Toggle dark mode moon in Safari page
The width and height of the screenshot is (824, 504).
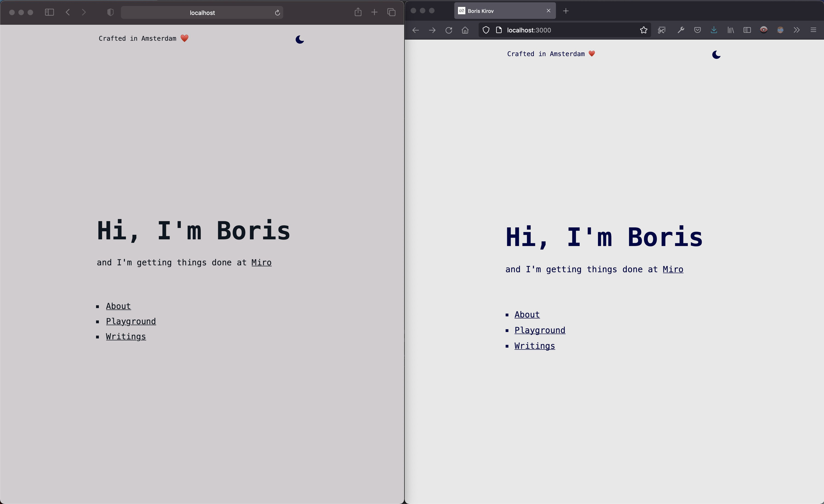pos(300,40)
